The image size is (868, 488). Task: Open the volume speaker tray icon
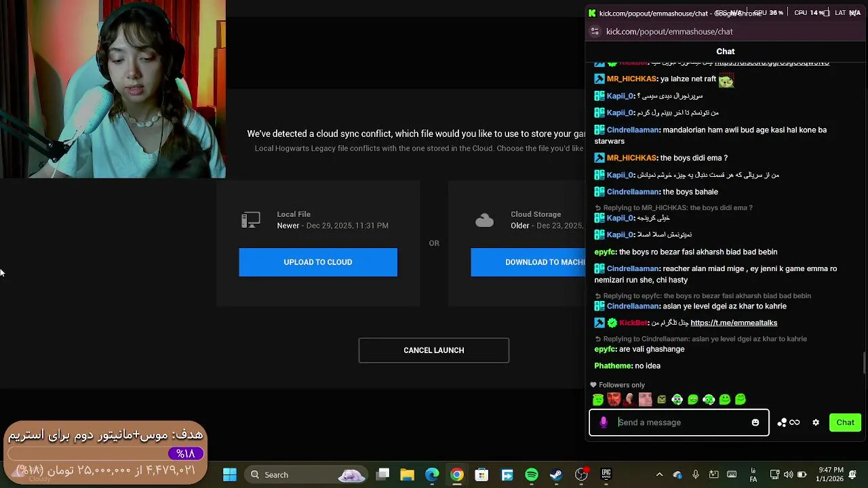pos(788,474)
